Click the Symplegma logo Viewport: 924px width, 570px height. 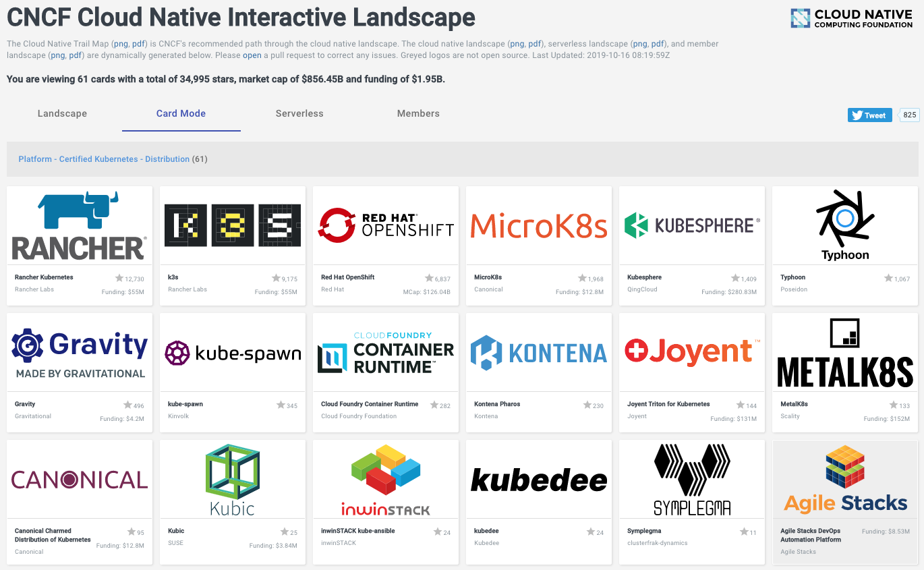pos(691,479)
